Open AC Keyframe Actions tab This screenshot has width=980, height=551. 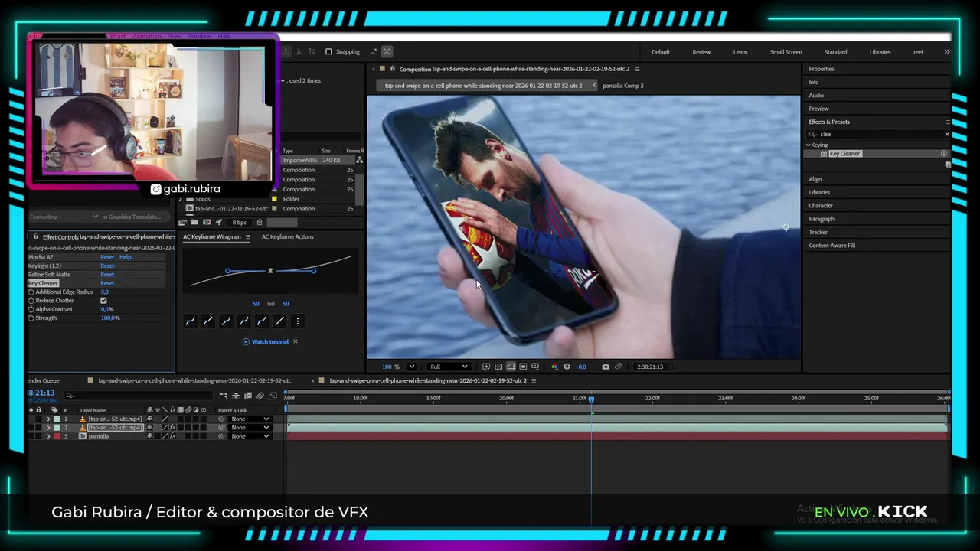click(x=287, y=237)
